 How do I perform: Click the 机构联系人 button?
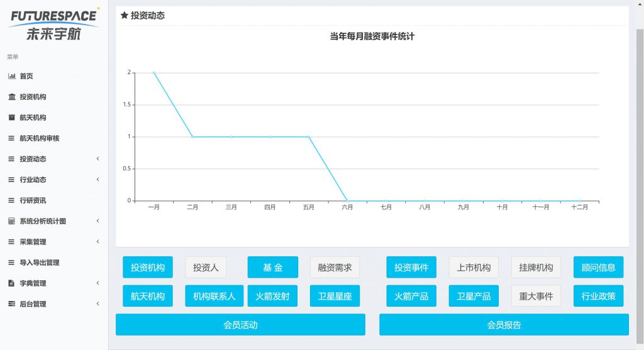tap(214, 296)
